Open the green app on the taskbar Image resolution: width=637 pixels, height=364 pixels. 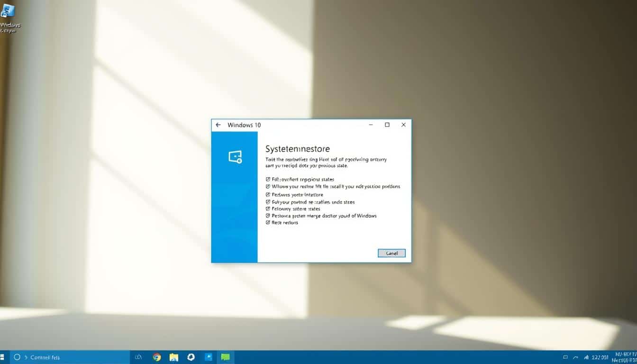click(225, 357)
